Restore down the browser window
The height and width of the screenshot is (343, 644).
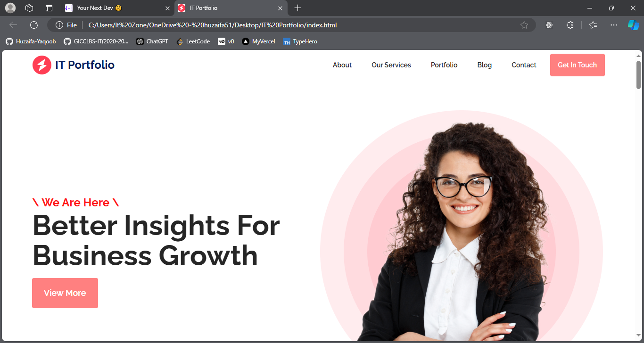click(611, 8)
